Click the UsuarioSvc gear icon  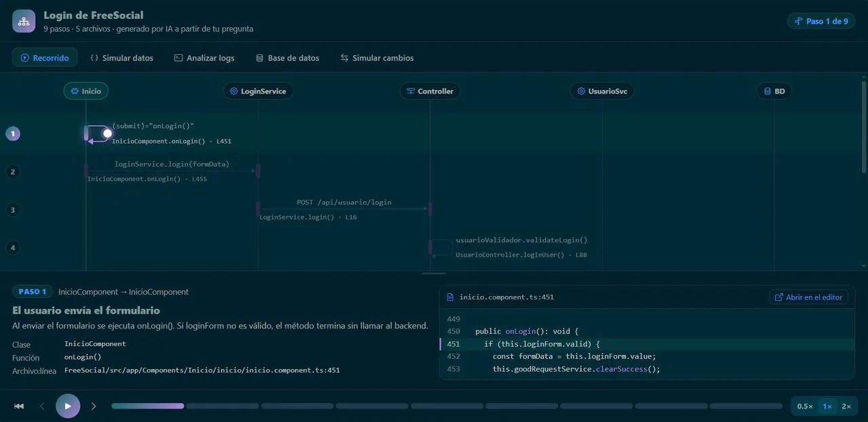tap(581, 91)
